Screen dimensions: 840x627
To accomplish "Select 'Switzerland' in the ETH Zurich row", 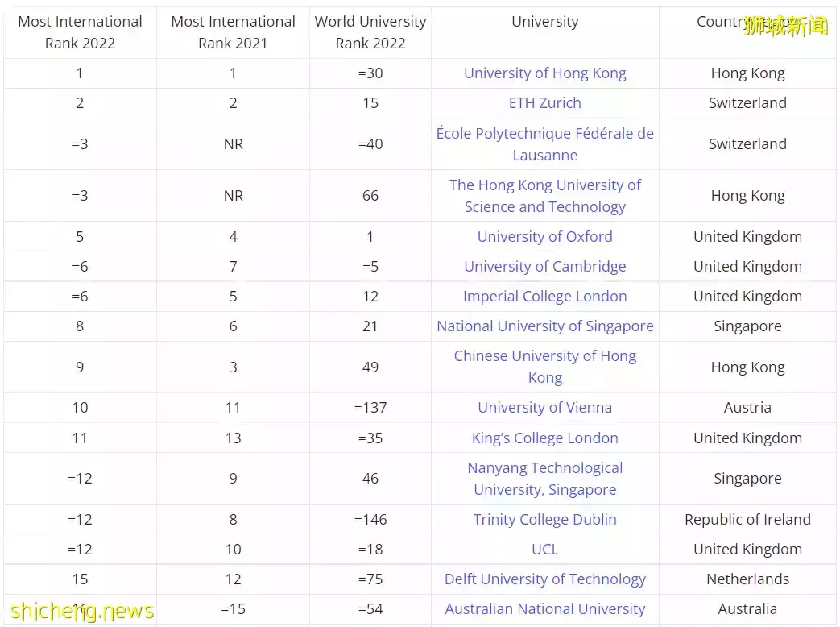I will [748, 103].
